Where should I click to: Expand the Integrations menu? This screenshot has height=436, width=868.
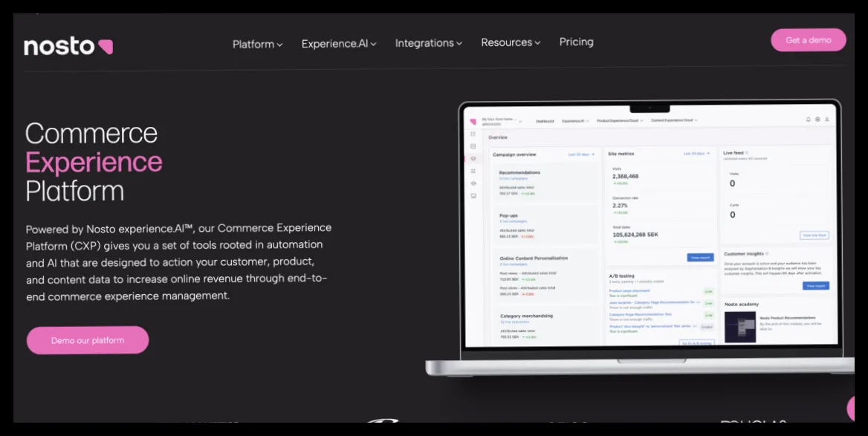(429, 43)
